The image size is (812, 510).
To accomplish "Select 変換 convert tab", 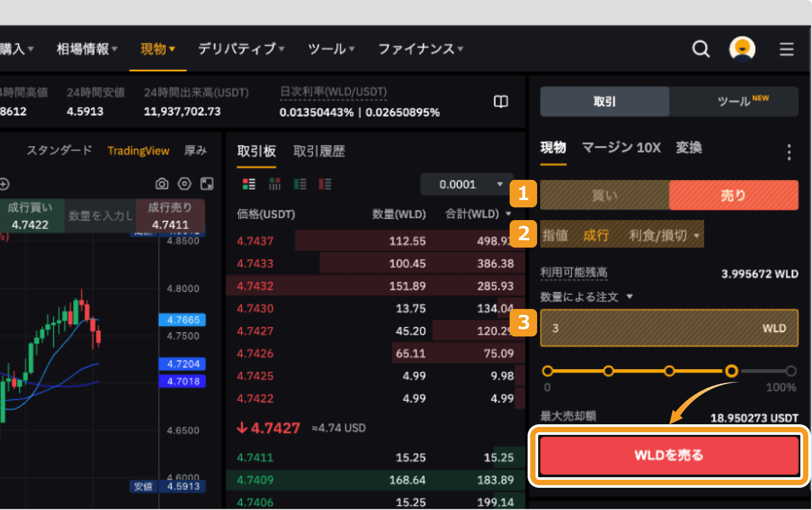I will click(689, 148).
